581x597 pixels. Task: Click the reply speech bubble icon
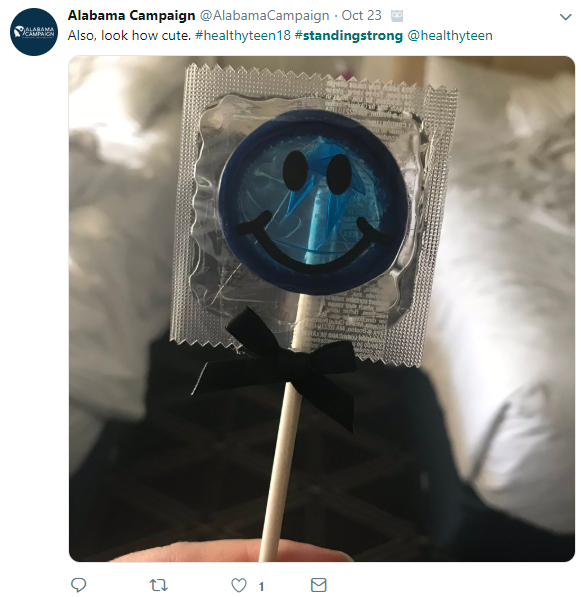pyautogui.click(x=79, y=585)
